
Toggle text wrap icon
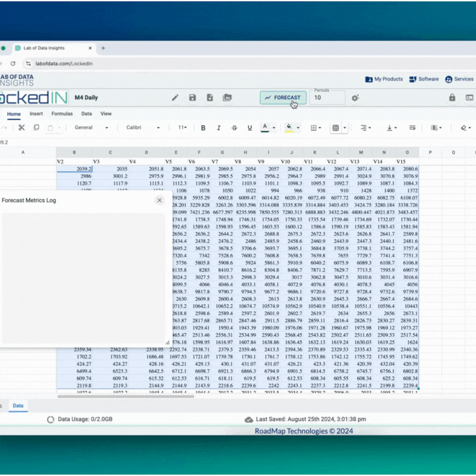coord(412,128)
